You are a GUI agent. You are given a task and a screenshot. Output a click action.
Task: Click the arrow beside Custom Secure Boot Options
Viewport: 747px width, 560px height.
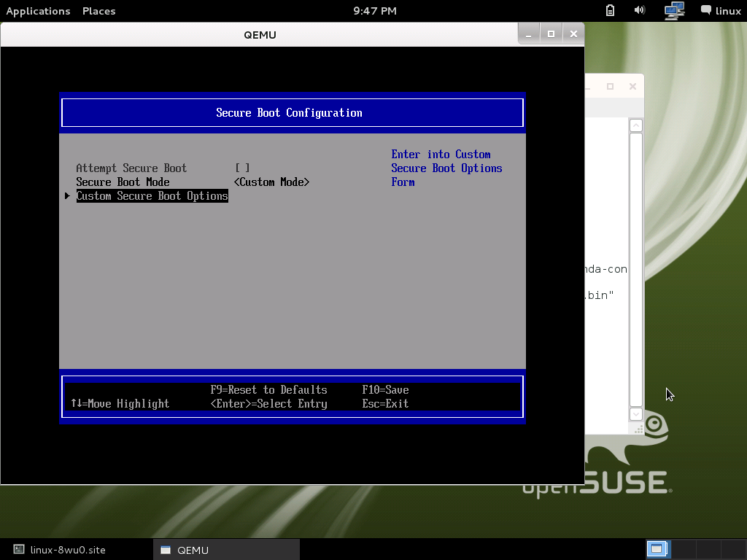click(x=67, y=196)
